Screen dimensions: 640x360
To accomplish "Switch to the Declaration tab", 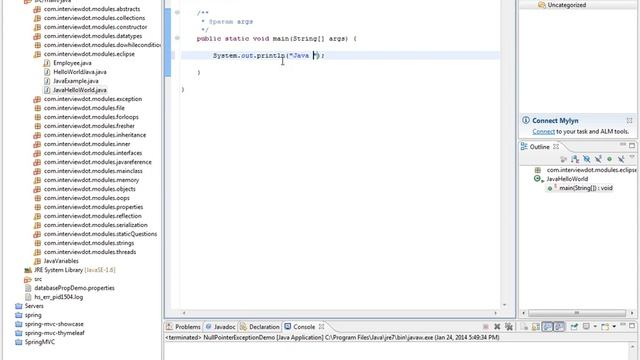I will [x=260, y=327].
